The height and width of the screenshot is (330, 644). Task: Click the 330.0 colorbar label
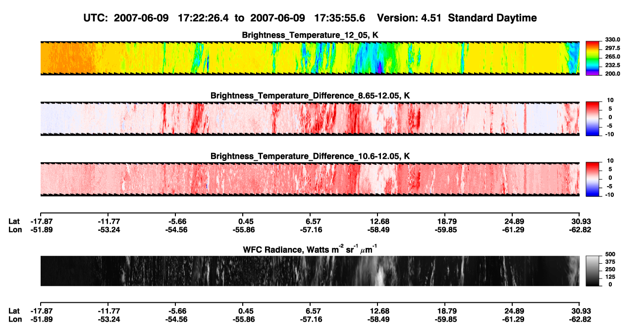(x=612, y=40)
